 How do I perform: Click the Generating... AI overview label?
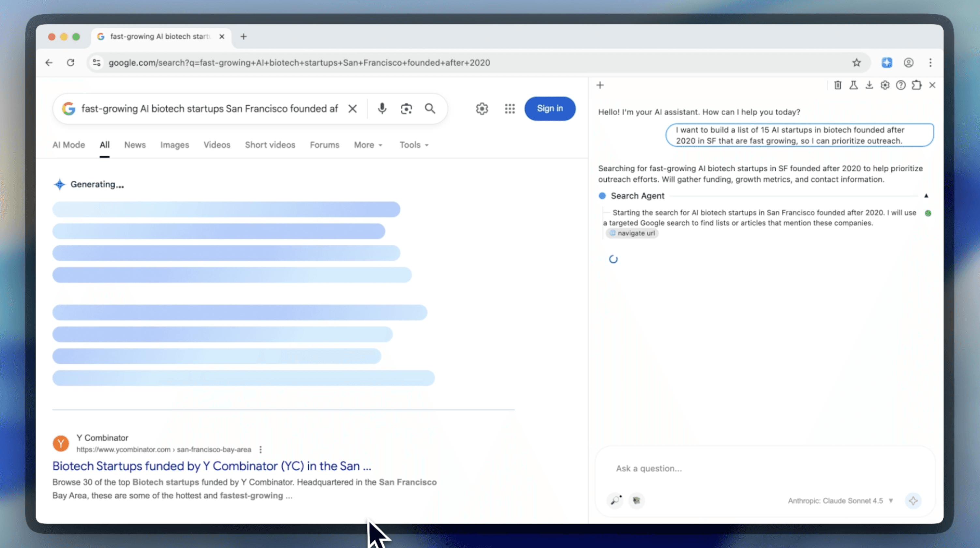coord(97,185)
